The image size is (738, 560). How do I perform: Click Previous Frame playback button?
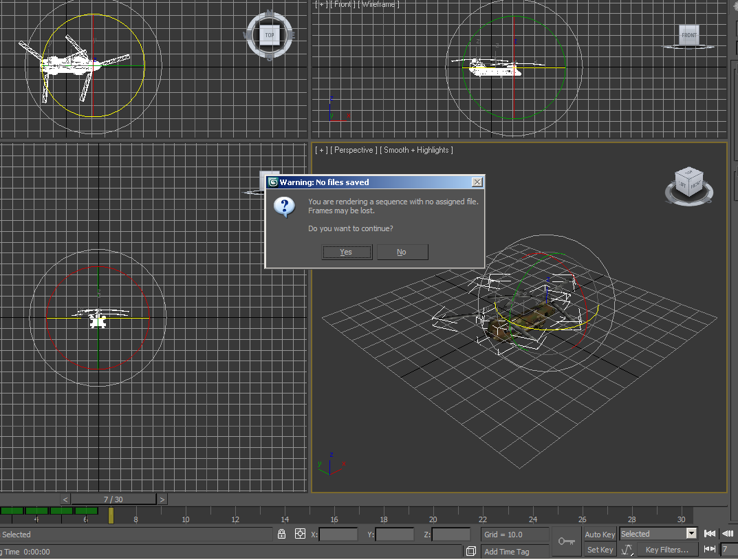pos(728,534)
